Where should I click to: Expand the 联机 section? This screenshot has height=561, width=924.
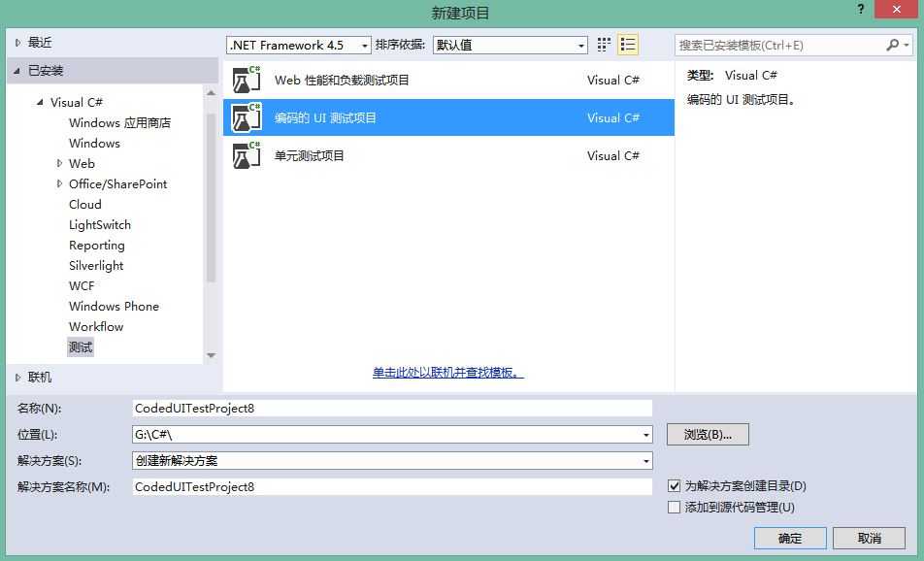point(17,378)
